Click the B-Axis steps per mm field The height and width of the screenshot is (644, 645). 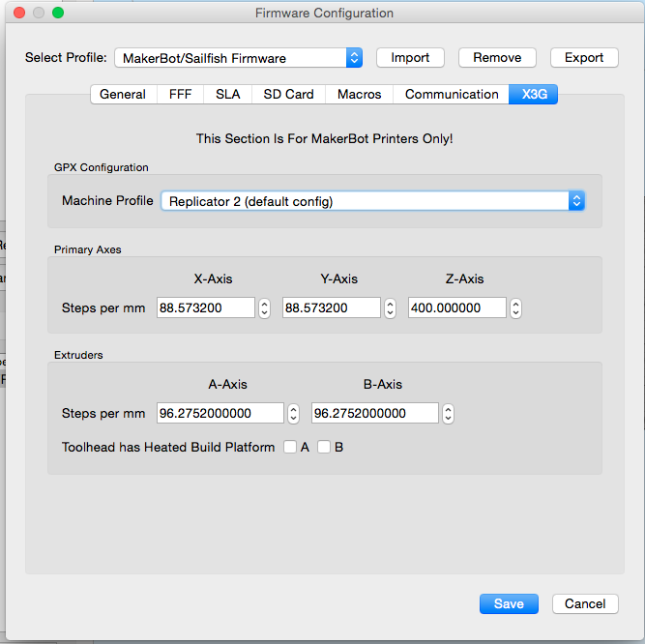(375, 413)
